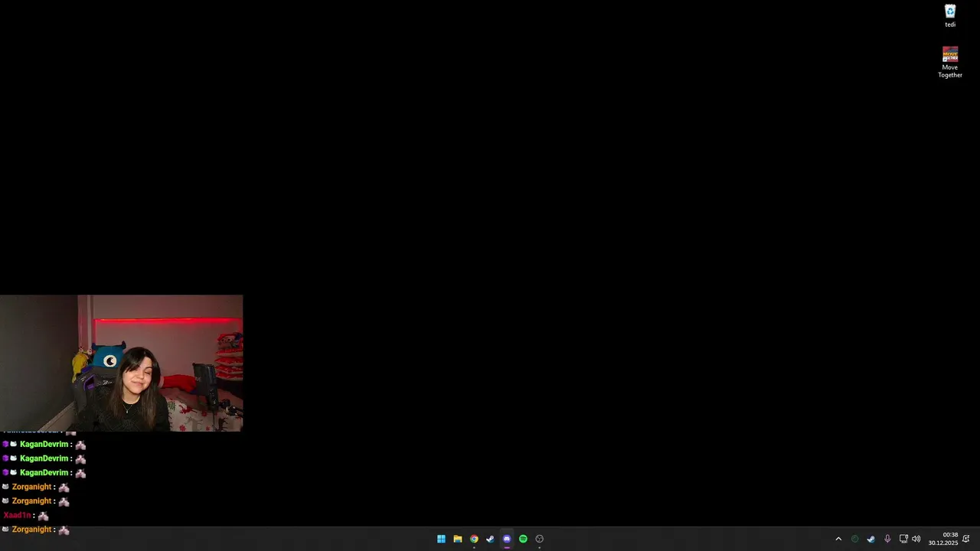
Task: Launch Google Chrome from the taskbar
Action: click(474, 539)
